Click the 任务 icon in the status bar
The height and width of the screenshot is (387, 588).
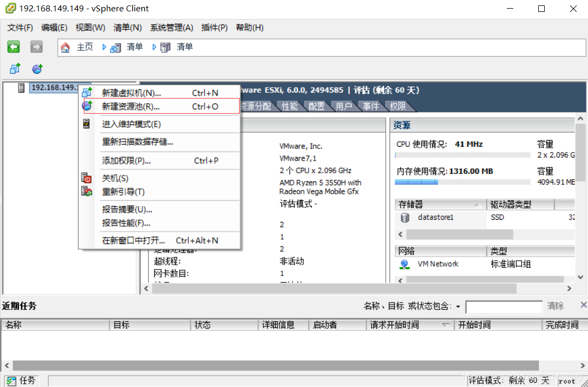[x=11, y=381]
